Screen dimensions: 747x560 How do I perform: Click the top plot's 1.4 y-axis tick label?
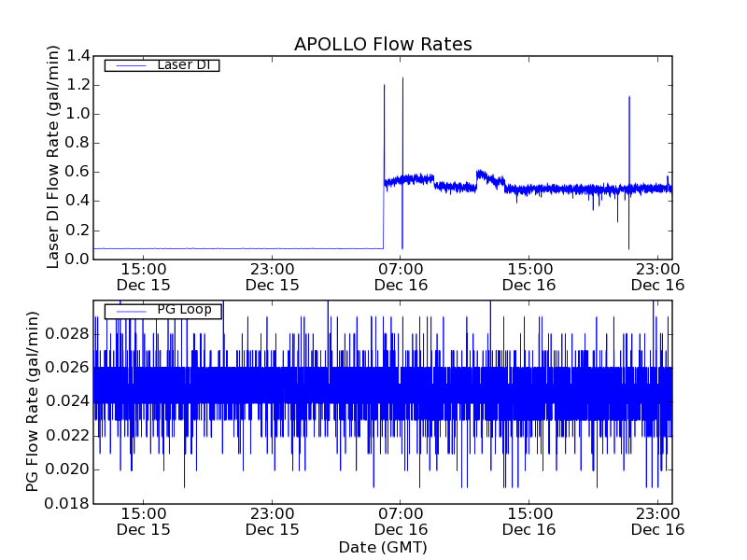pos(78,56)
